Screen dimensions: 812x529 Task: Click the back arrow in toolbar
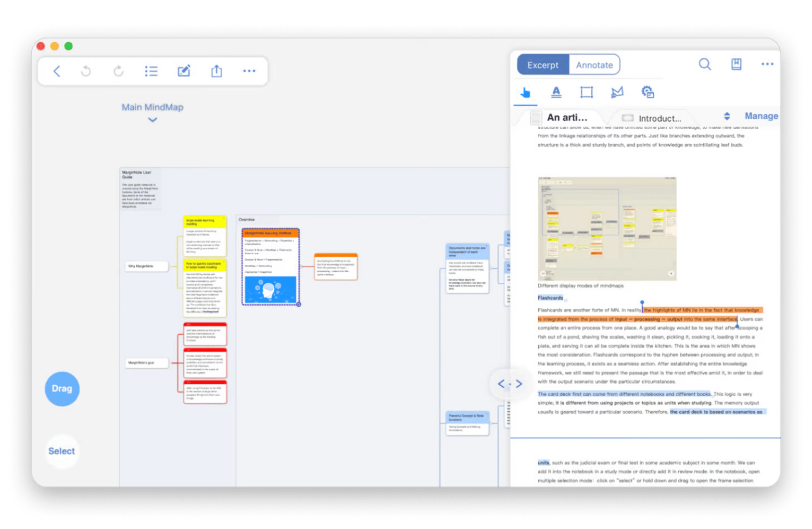57,71
